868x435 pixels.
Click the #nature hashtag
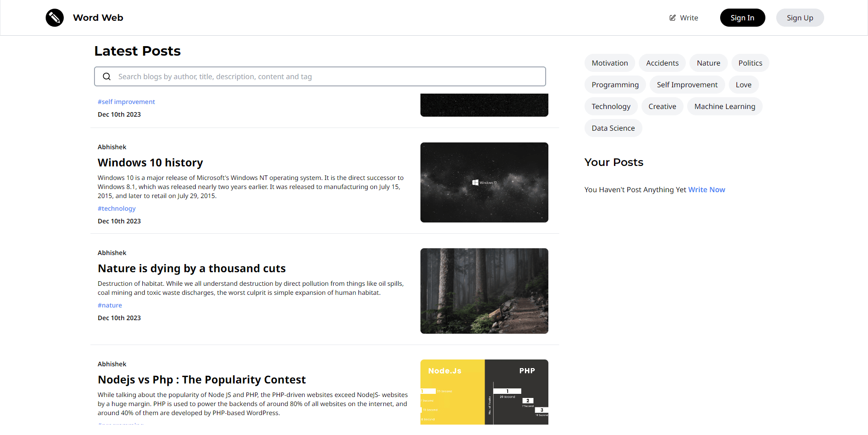tap(110, 305)
